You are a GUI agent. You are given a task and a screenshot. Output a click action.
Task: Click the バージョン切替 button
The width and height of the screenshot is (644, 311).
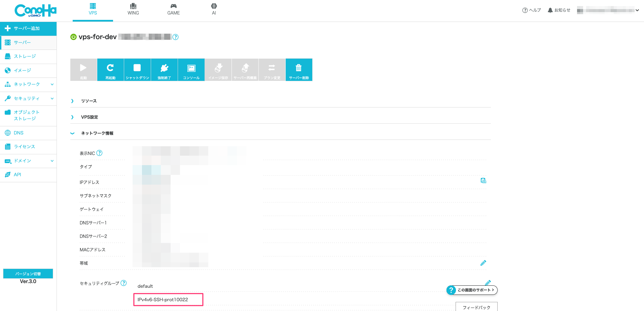pyautogui.click(x=28, y=274)
